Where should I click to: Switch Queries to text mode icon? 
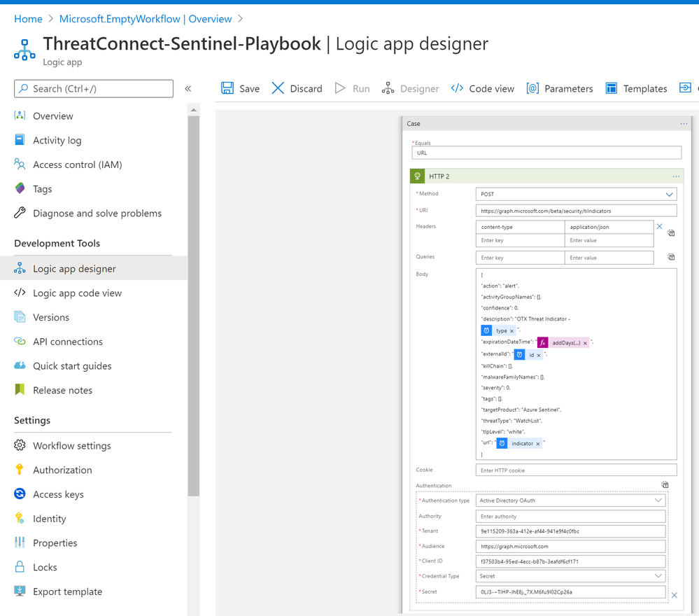click(x=671, y=256)
